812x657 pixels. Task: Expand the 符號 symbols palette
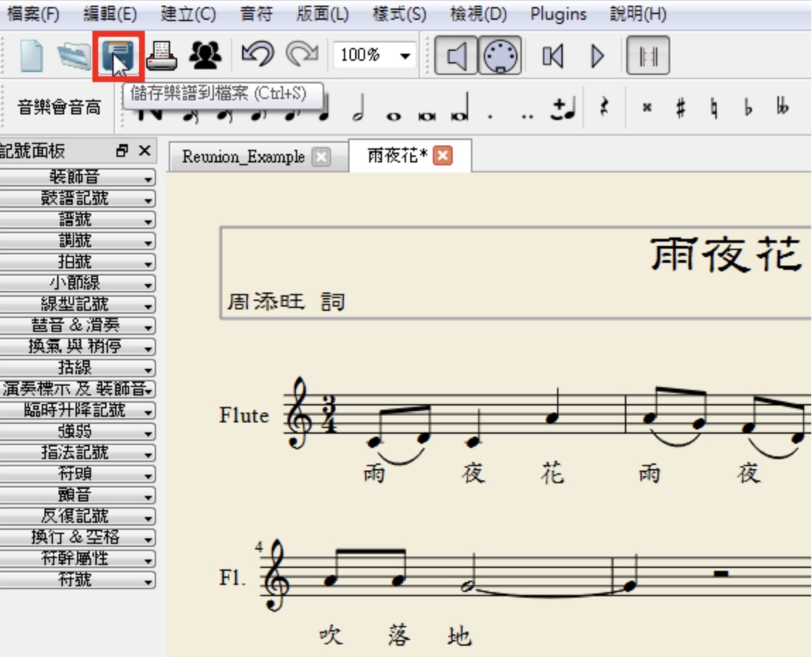pos(77,580)
